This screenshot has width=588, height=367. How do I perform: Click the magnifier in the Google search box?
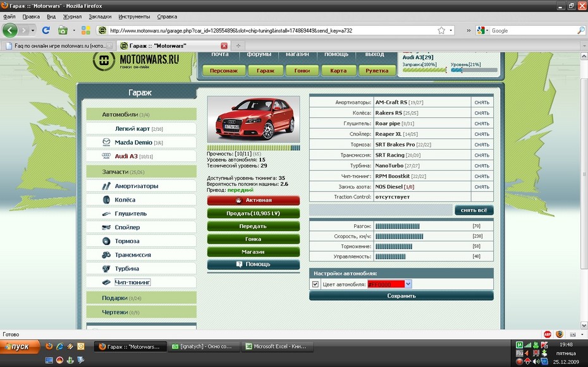point(580,30)
